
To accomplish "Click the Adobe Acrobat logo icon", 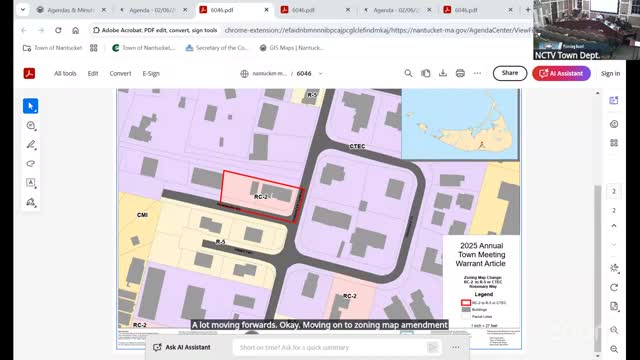I will [x=29, y=73].
